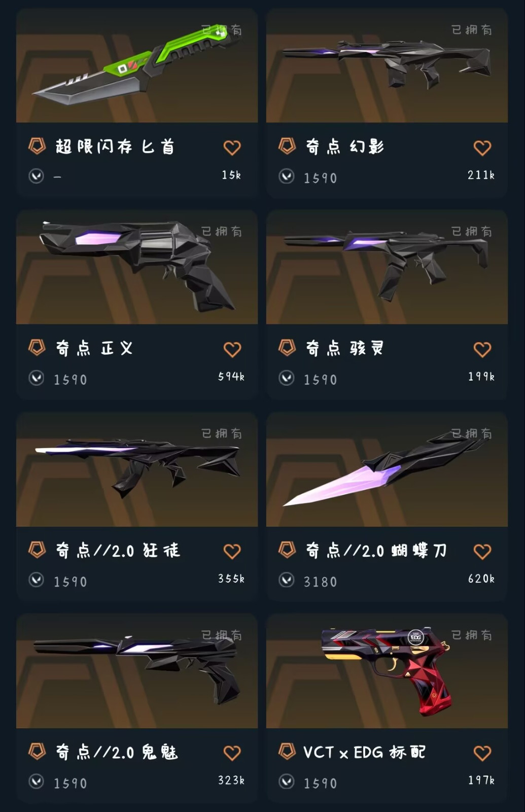This screenshot has width=525, height=812.
Task: Click tier badge icon beside 奇点 正义
Action: (x=37, y=348)
